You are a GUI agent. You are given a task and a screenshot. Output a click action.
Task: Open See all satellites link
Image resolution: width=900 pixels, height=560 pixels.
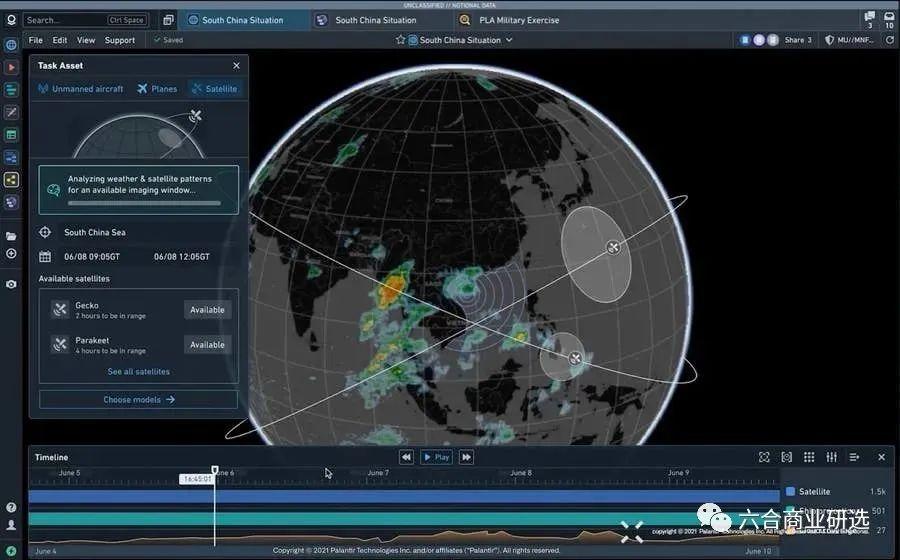coord(138,372)
